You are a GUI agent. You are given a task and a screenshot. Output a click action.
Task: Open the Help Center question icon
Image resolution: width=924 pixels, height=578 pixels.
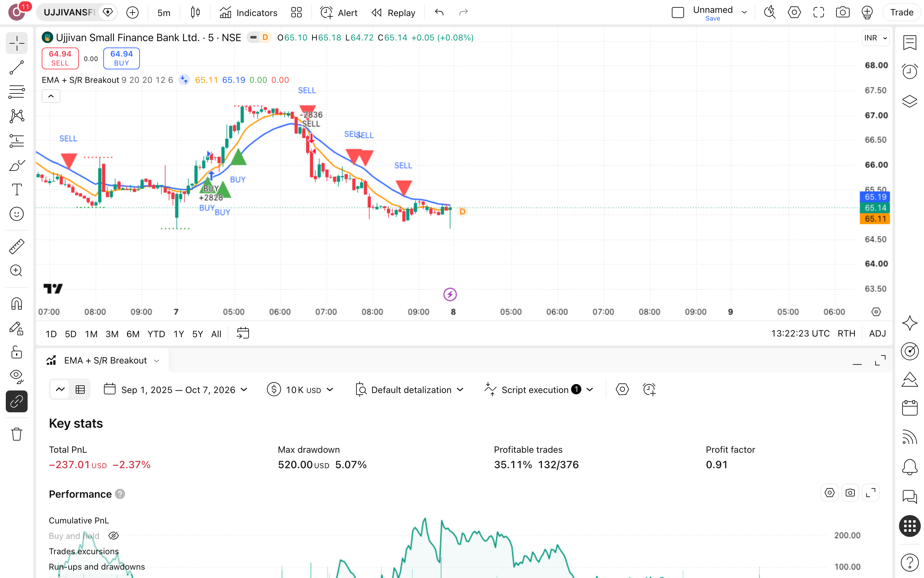point(910,562)
